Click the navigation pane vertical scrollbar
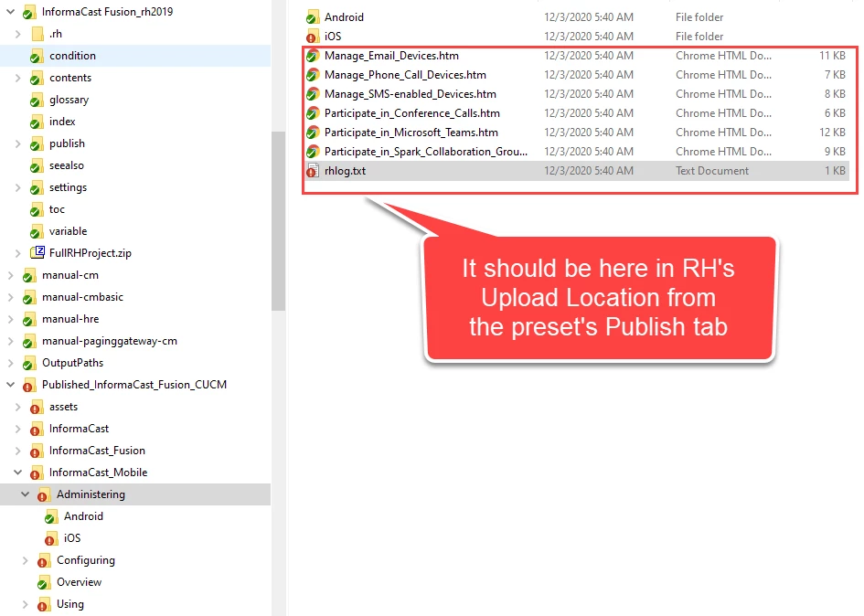 coord(278,220)
